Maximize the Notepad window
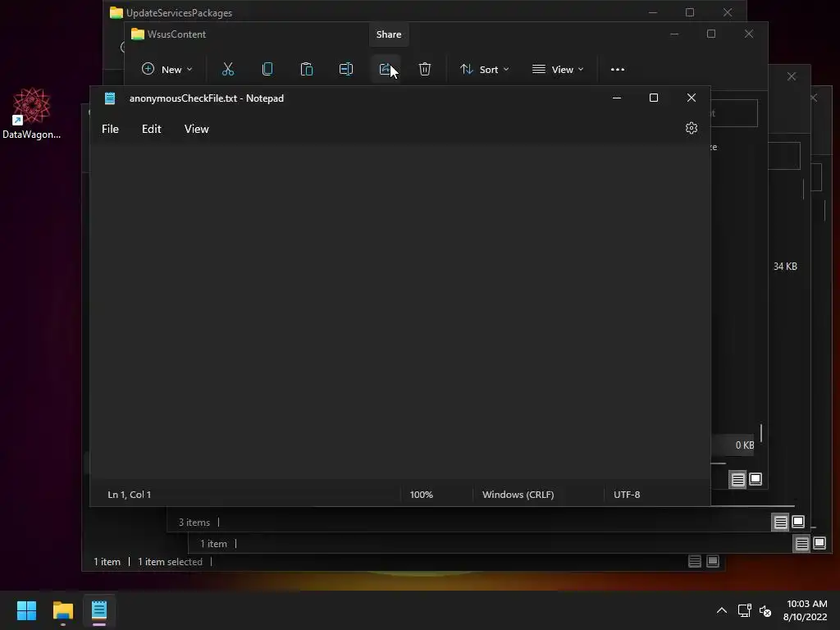840x630 pixels. (x=654, y=98)
